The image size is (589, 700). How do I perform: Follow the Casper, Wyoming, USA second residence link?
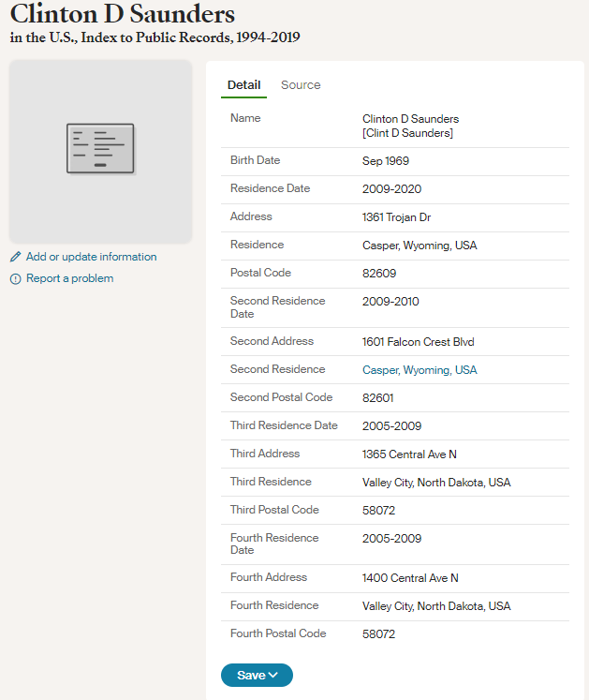click(x=420, y=370)
